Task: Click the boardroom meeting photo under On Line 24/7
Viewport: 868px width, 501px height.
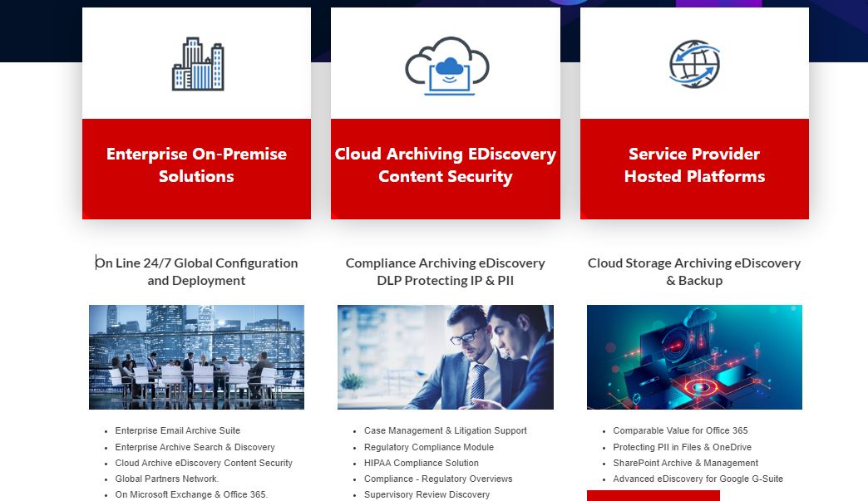Action: point(196,356)
